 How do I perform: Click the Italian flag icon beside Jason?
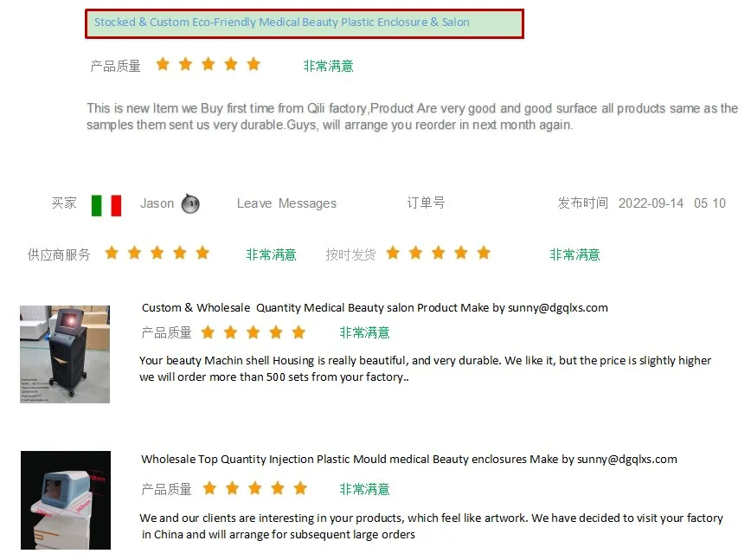click(x=106, y=205)
